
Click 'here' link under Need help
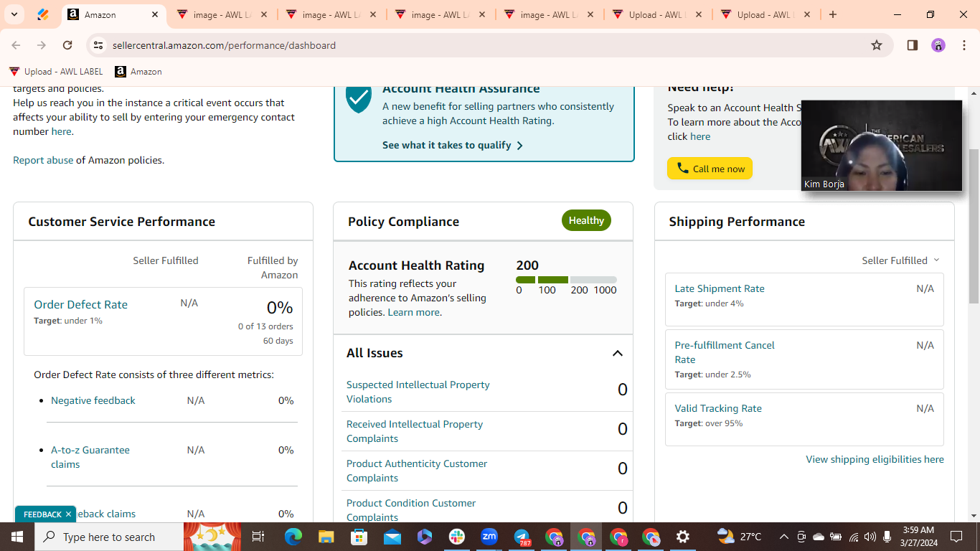pyautogui.click(x=700, y=136)
